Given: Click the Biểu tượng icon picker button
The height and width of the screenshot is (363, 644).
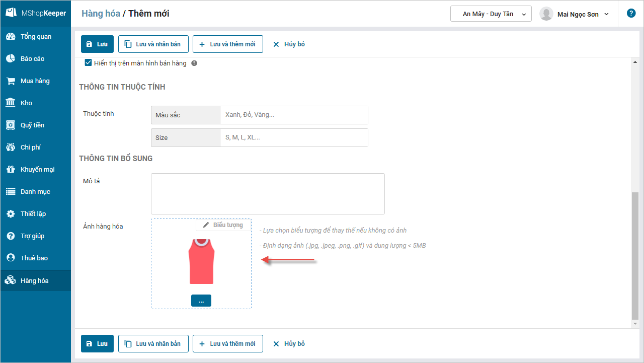Looking at the screenshot, I should [223, 225].
